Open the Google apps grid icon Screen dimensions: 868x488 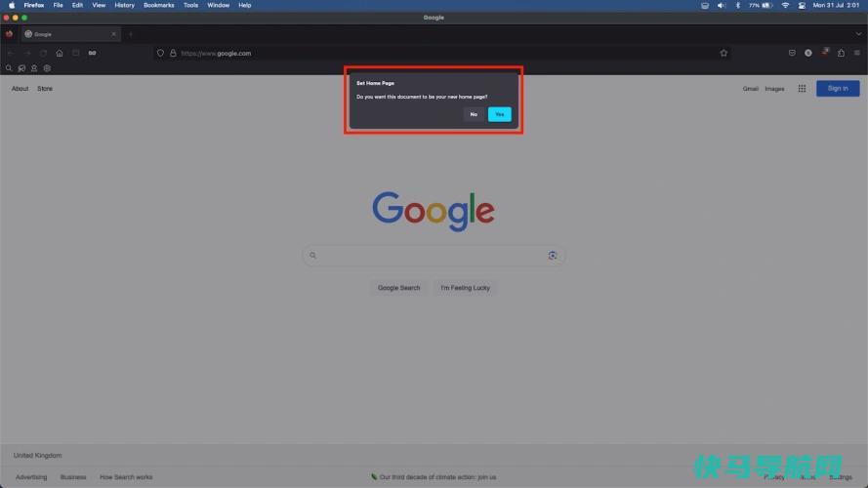(802, 89)
